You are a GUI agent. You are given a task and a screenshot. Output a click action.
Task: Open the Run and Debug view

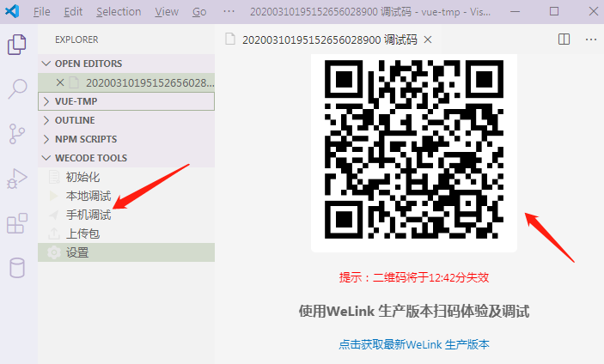point(17,179)
